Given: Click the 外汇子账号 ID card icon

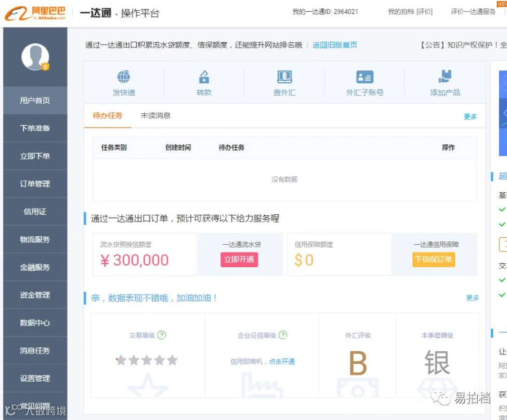Looking at the screenshot, I should [x=364, y=77].
